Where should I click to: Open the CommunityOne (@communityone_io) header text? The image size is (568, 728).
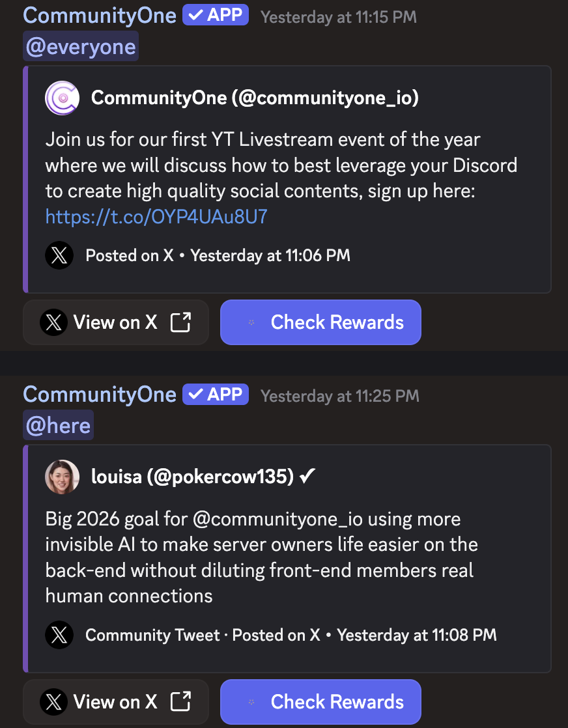point(255,98)
